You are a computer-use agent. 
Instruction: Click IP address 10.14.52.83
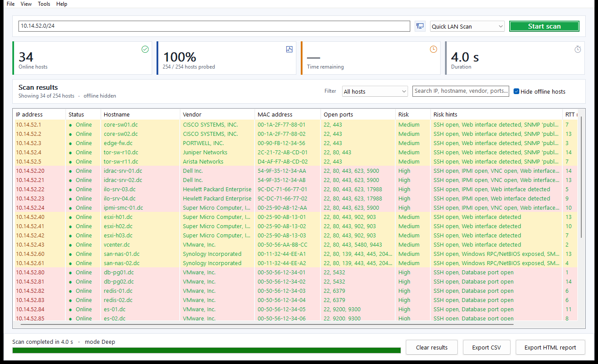click(x=30, y=300)
